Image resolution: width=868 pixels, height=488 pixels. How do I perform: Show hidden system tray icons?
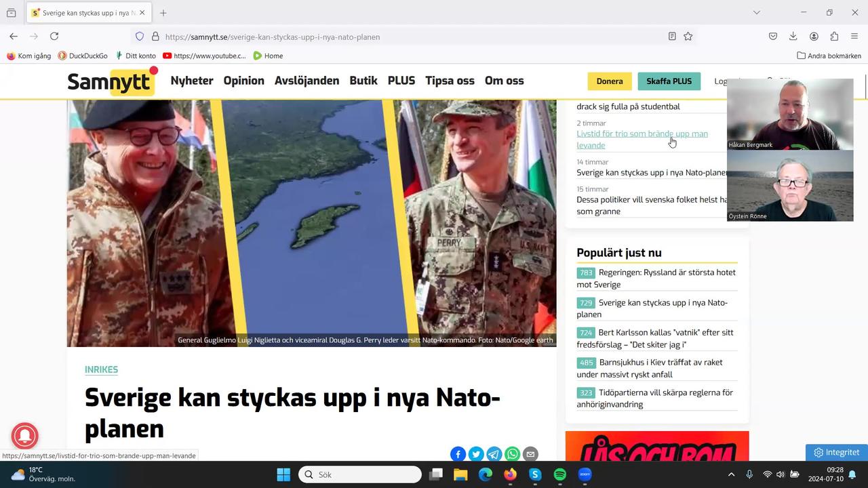point(731,474)
